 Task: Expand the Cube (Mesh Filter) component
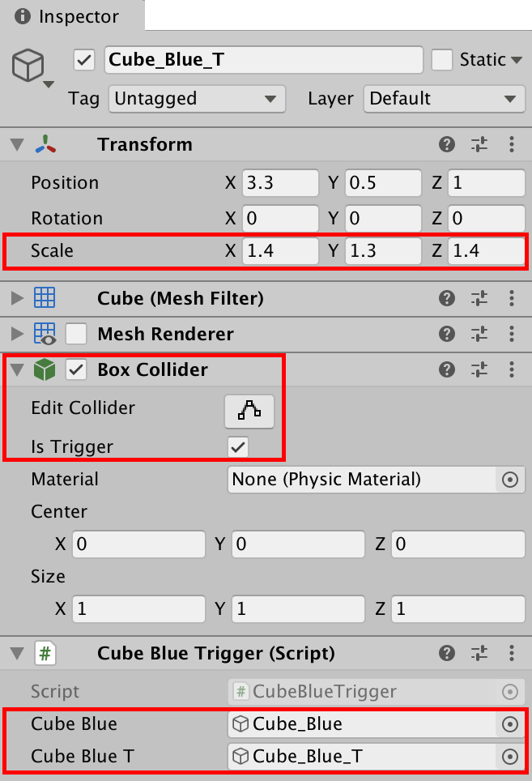click(17, 299)
